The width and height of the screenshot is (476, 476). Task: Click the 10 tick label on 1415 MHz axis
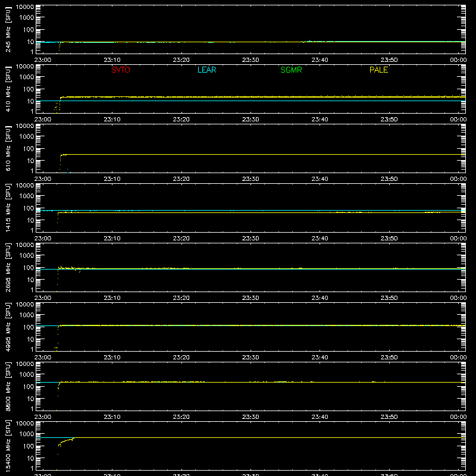tap(30, 220)
